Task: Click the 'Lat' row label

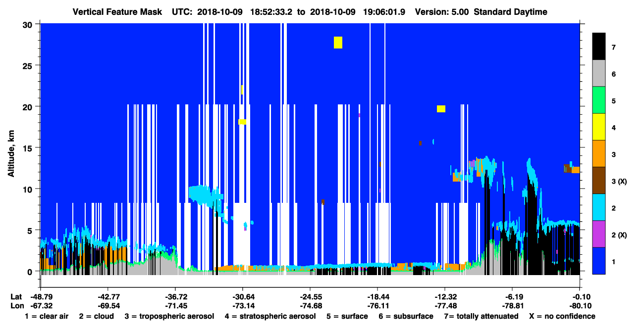Action: click(16, 296)
